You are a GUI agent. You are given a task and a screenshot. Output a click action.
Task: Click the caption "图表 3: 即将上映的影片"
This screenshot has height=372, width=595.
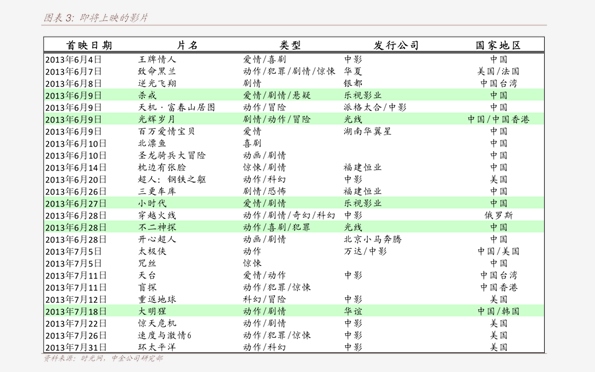tap(96, 18)
